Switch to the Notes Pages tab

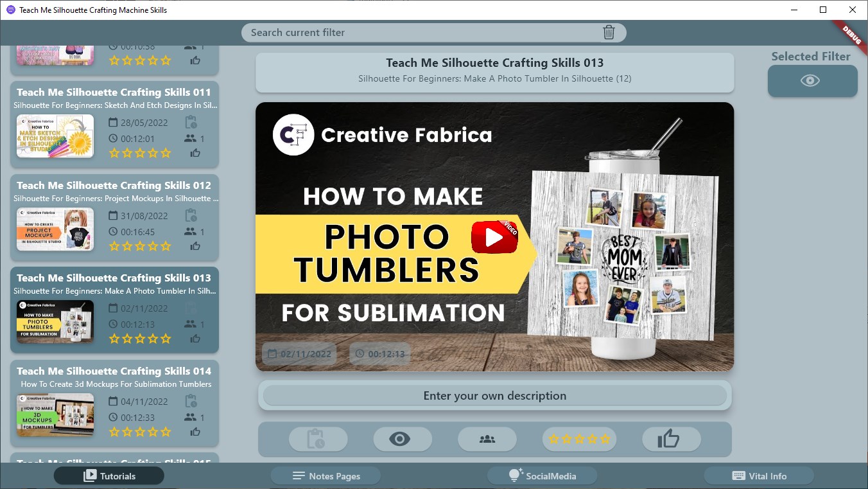[325, 476]
